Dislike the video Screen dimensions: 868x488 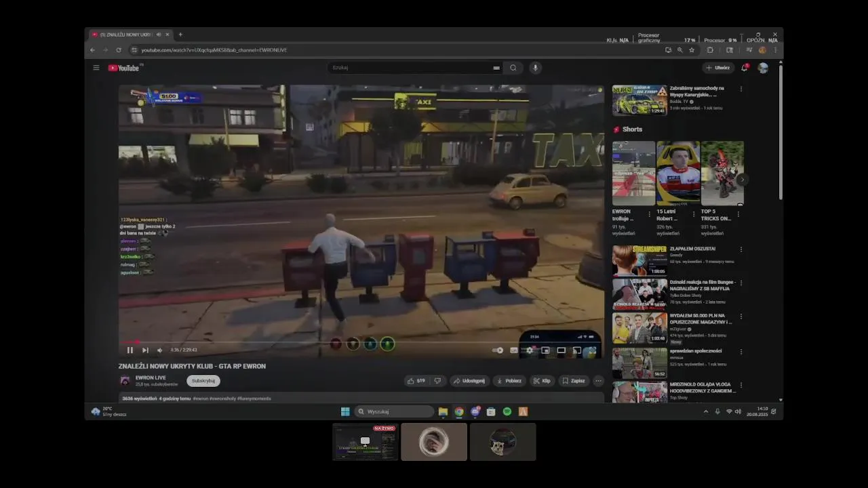[438, 381]
